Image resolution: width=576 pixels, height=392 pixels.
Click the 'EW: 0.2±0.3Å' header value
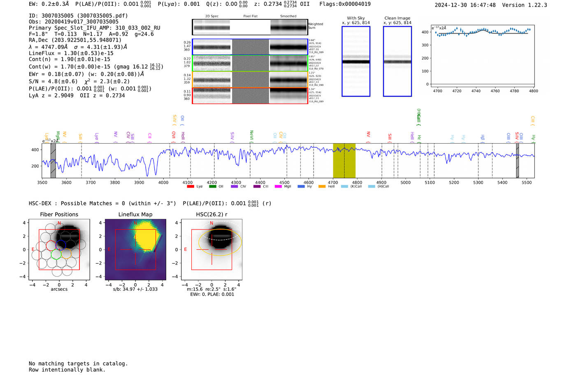[49, 4]
